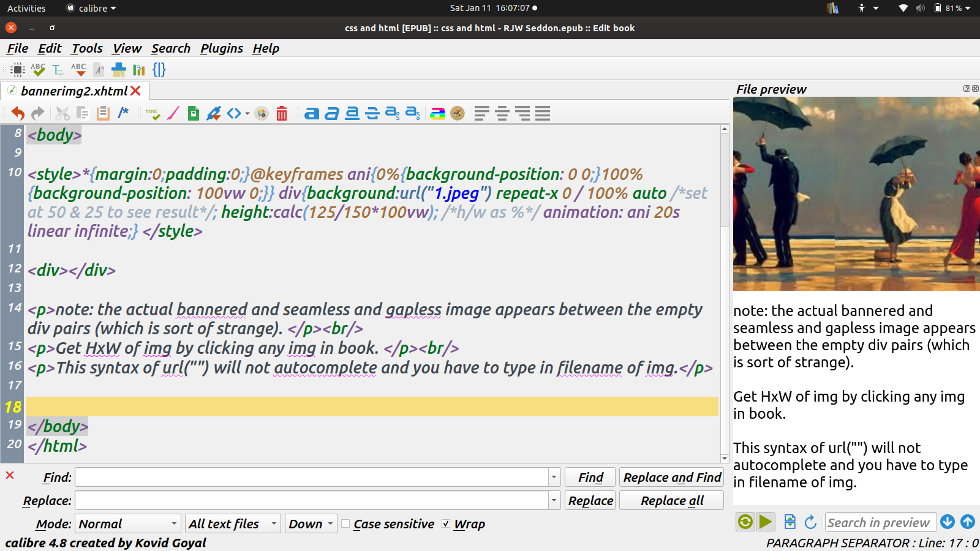The height and width of the screenshot is (551, 980).
Task: Open the Help menu
Action: click(x=266, y=48)
